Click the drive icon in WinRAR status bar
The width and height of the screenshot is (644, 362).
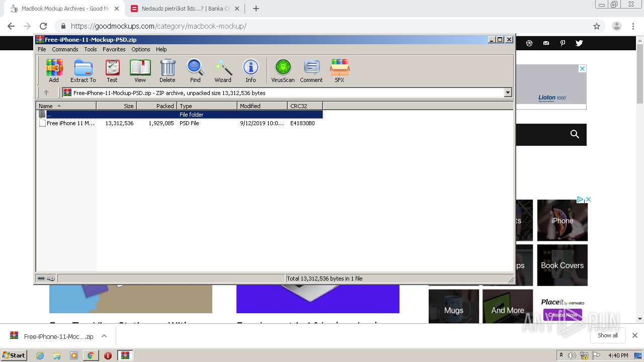[x=41, y=279]
